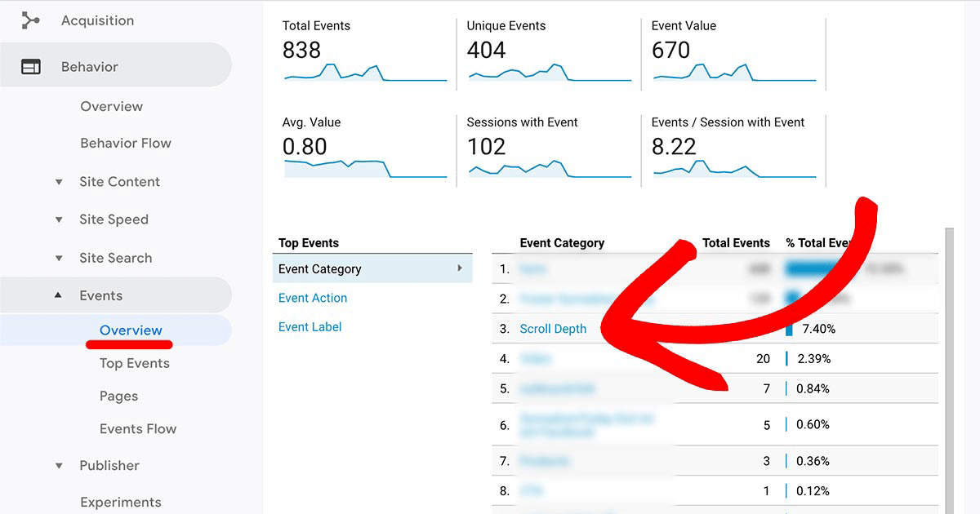Expand the Site Search section
Image resolution: width=980 pixels, height=514 pixels.
[58, 257]
